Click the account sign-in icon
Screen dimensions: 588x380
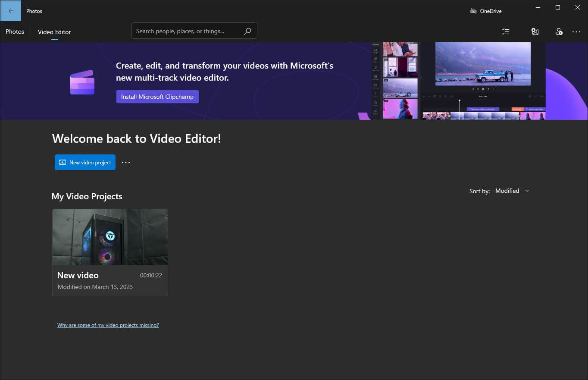[x=559, y=31]
